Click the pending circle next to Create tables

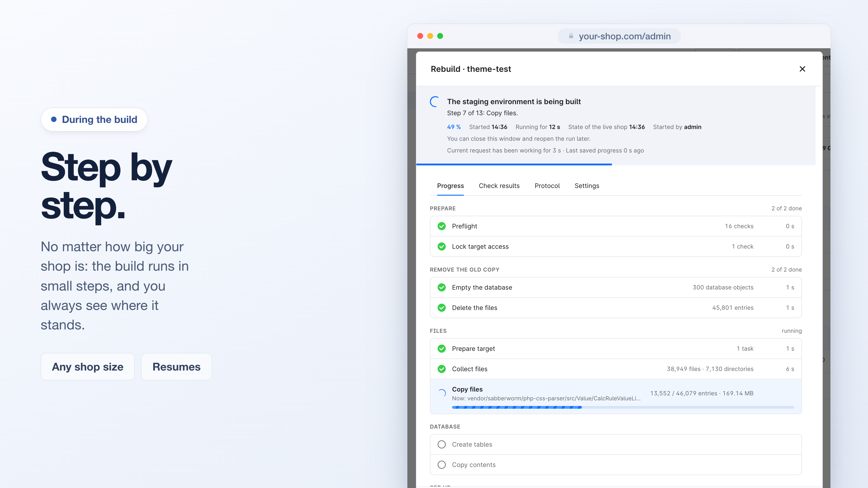[x=441, y=445]
